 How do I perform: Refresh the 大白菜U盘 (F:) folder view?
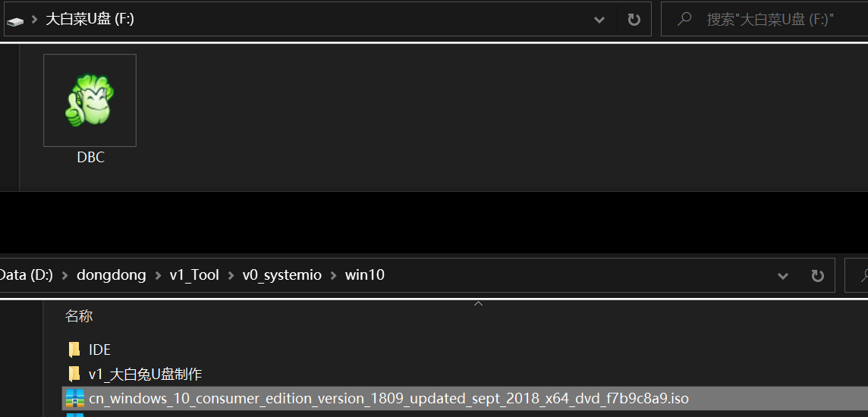tap(634, 20)
